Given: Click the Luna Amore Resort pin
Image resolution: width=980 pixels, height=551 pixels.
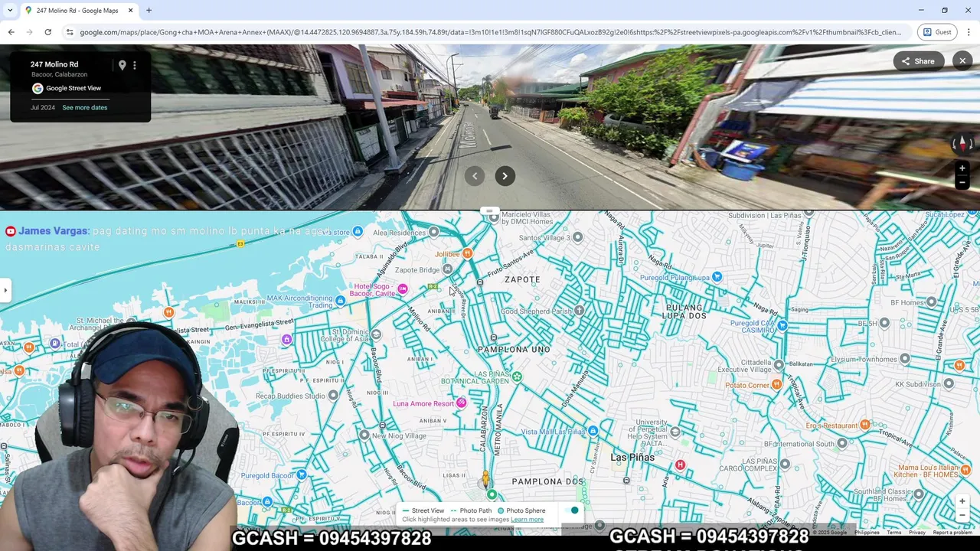Looking at the screenshot, I should point(461,403).
